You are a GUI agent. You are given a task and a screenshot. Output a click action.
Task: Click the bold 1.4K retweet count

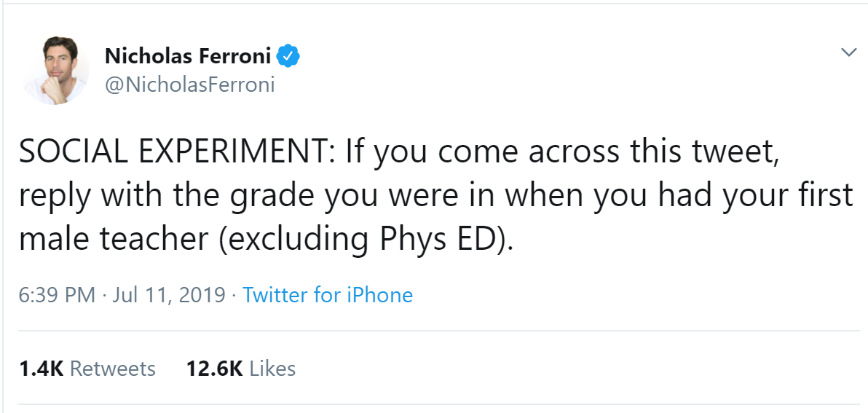(40, 369)
